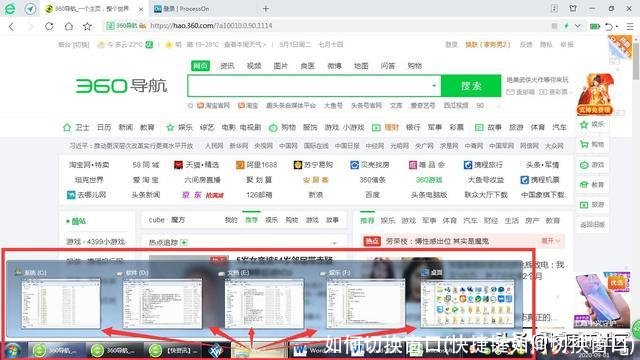Click the 360 browser logo icon
This screenshot has width=640, height=360.
(x=10, y=9)
